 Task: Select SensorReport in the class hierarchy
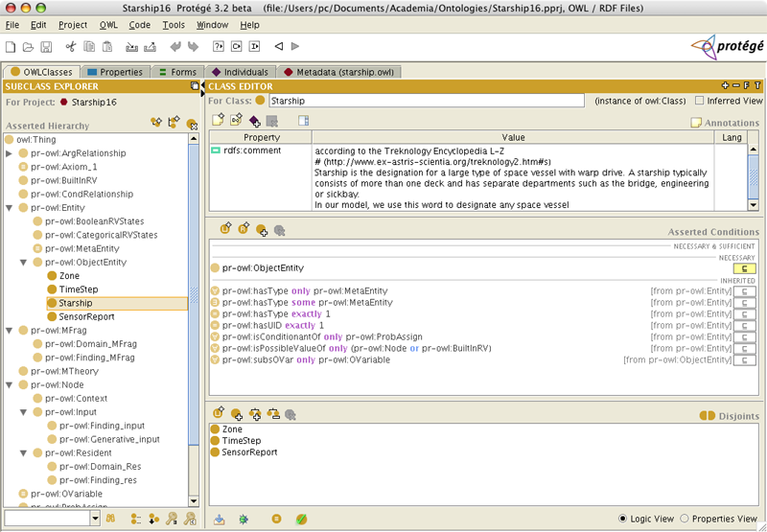click(86, 316)
